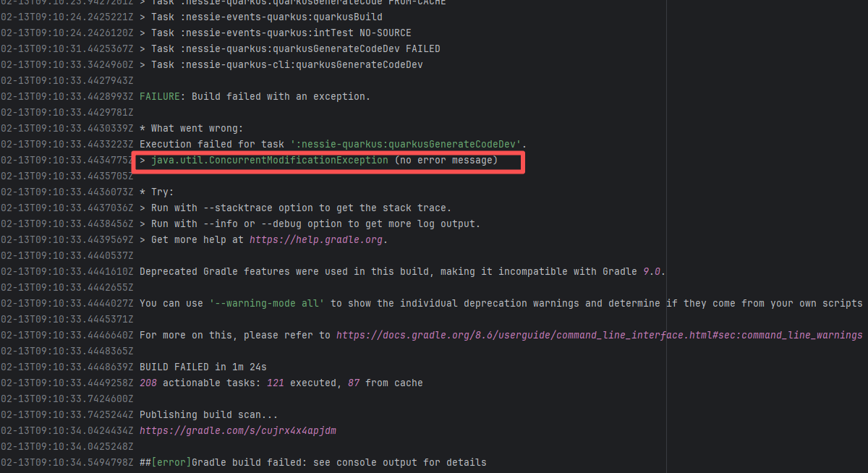868x473 pixels.
Task: Click the java.util.ConcurrentModificationException text
Action: (269, 160)
